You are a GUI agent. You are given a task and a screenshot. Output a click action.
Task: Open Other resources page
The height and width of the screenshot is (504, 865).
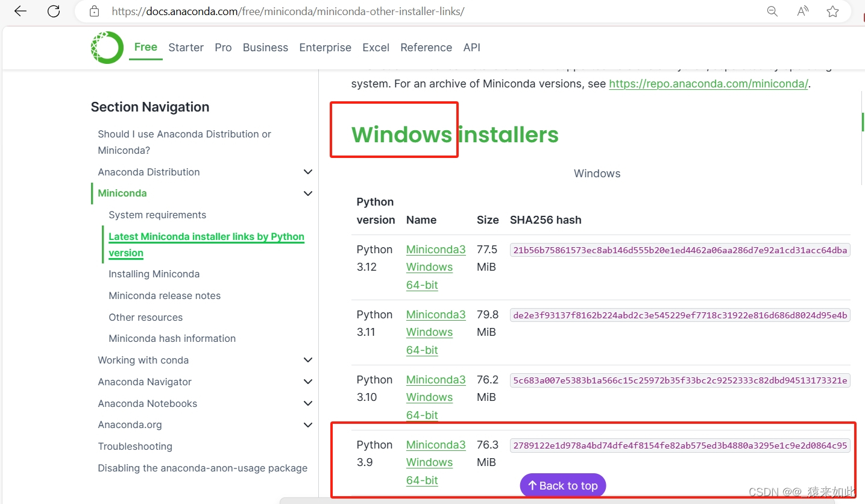145,317
